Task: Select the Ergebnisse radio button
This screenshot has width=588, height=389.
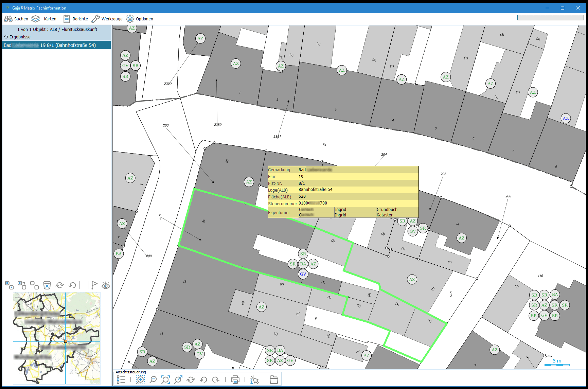Action: [x=6, y=37]
